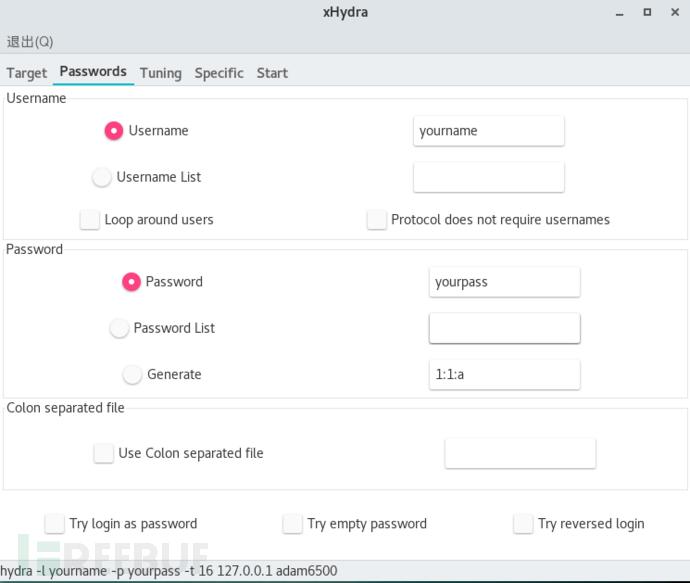Minimize the xHydra window
690x583 pixels.
[620, 13]
